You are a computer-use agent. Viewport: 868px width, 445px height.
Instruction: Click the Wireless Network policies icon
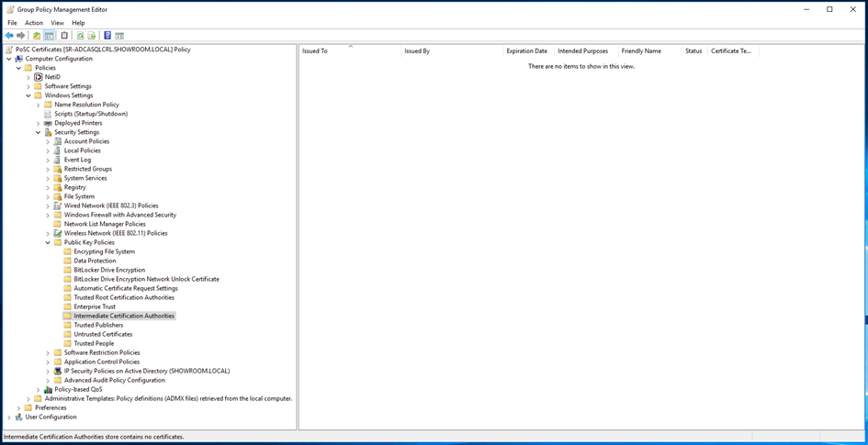[x=58, y=233]
